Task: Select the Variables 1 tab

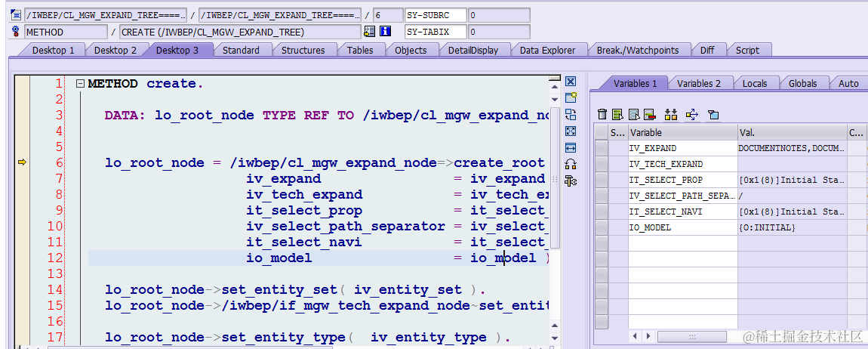Action: [x=635, y=84]
